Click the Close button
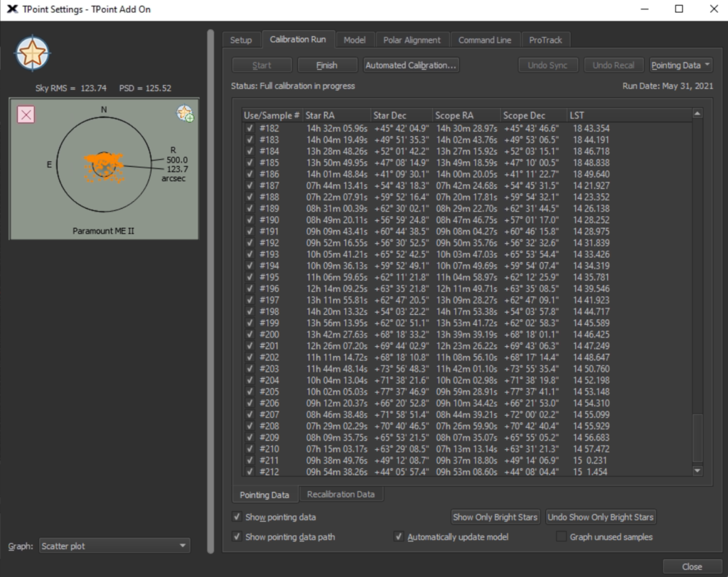This screenshot has height=577, width=728. point(692,567)
